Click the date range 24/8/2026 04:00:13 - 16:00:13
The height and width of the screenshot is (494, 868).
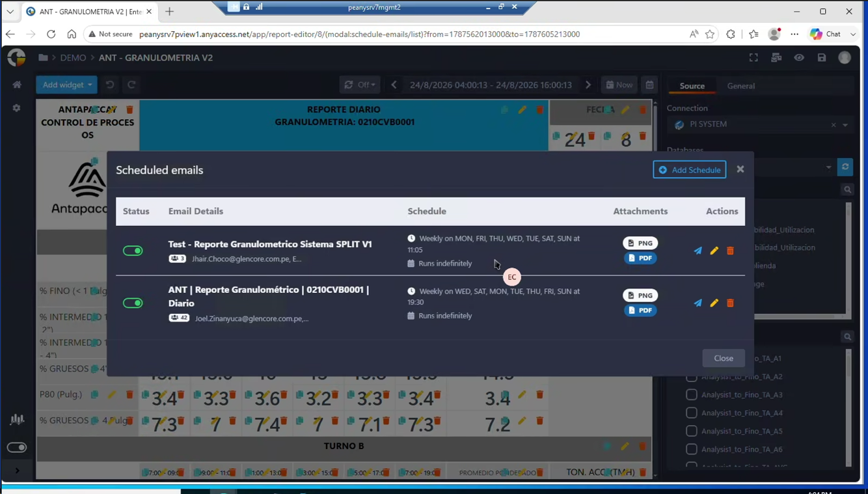coord(491,85)
